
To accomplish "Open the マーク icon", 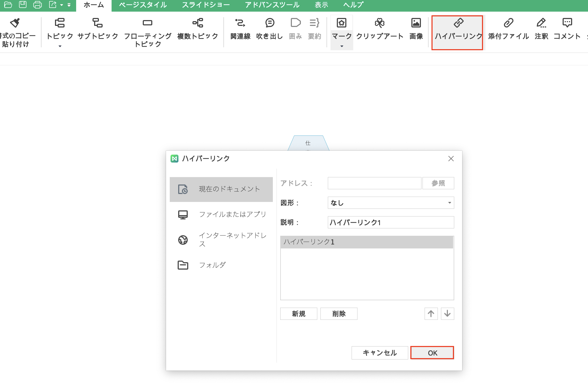I will 342,23.
